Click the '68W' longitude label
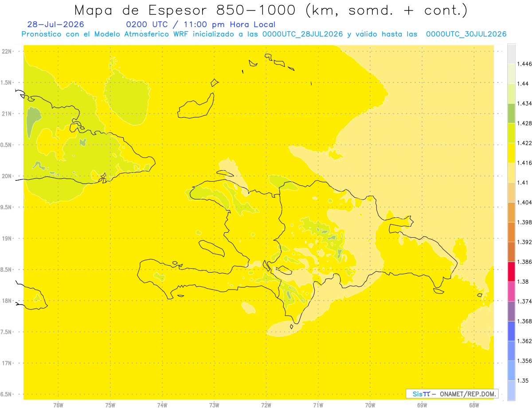Viewport: 532px width, 411px height. coord(474,405)
